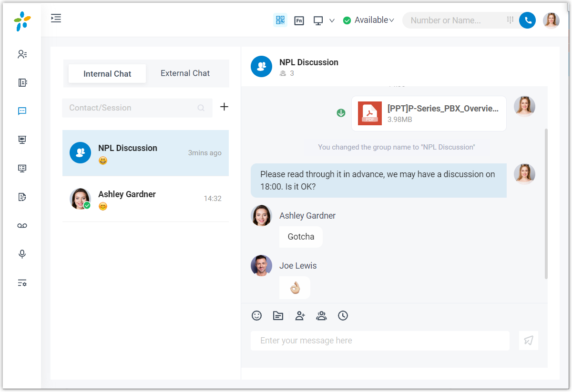This screenshot has width=572, height=392.
Task: Send the message with paper plane button
Action: [529, 341]
